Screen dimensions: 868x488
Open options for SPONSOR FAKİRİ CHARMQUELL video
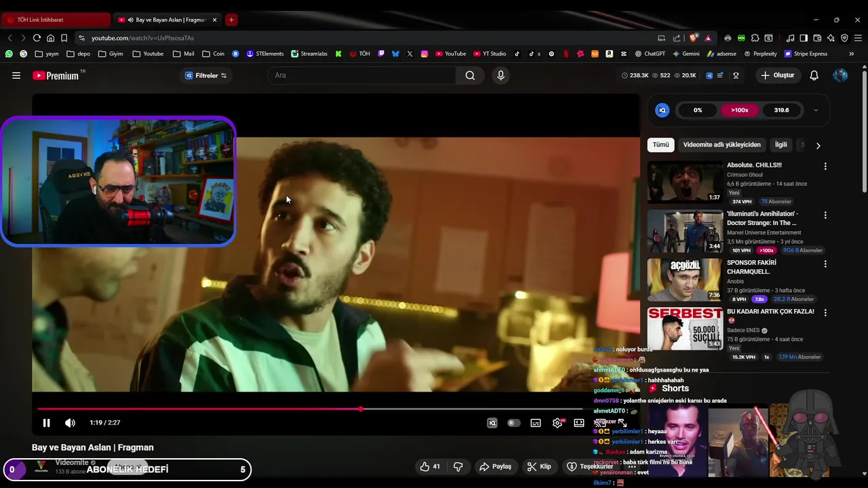tap(825, 264)
